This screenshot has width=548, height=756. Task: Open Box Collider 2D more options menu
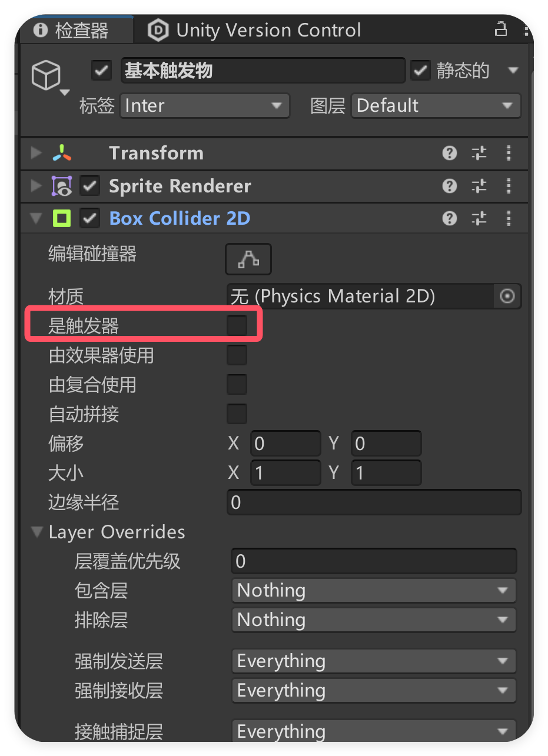pyautogui.click(x=509, y=219)
